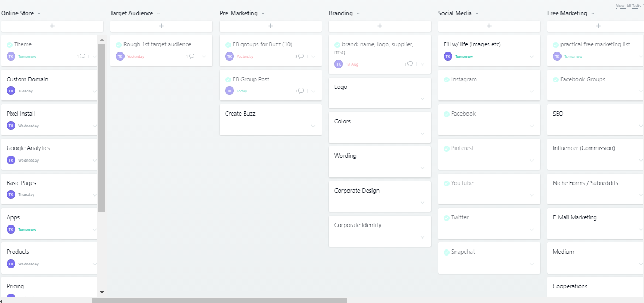Click the assignee avatar on Custom Domain
644x303 pixels.
click(x=11, y=91)
